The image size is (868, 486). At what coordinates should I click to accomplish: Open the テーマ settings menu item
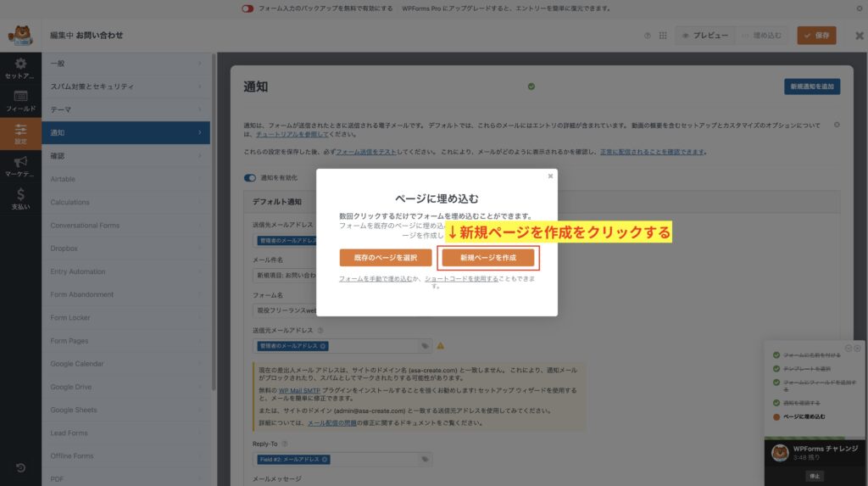[x=125, y=109]
